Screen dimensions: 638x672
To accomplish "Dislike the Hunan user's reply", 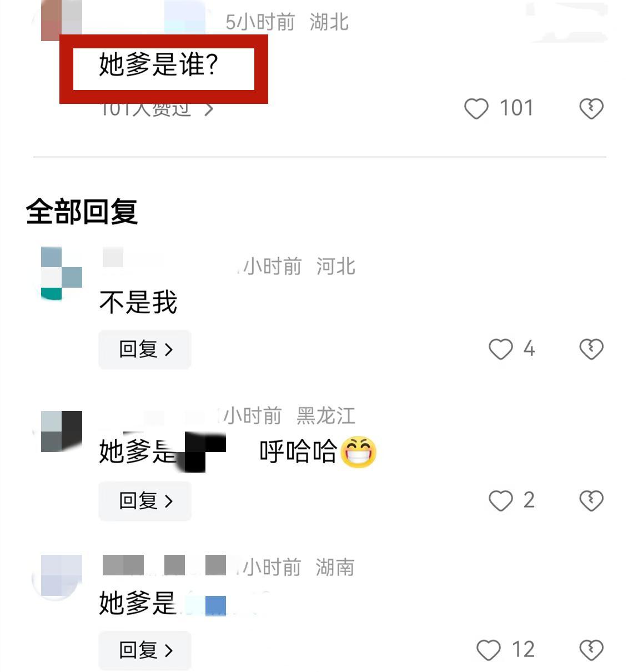I will [591, 650].
